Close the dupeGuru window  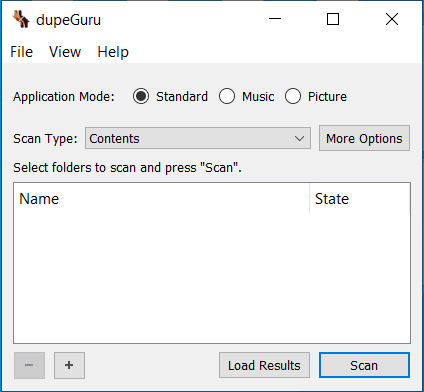[392, 19]
